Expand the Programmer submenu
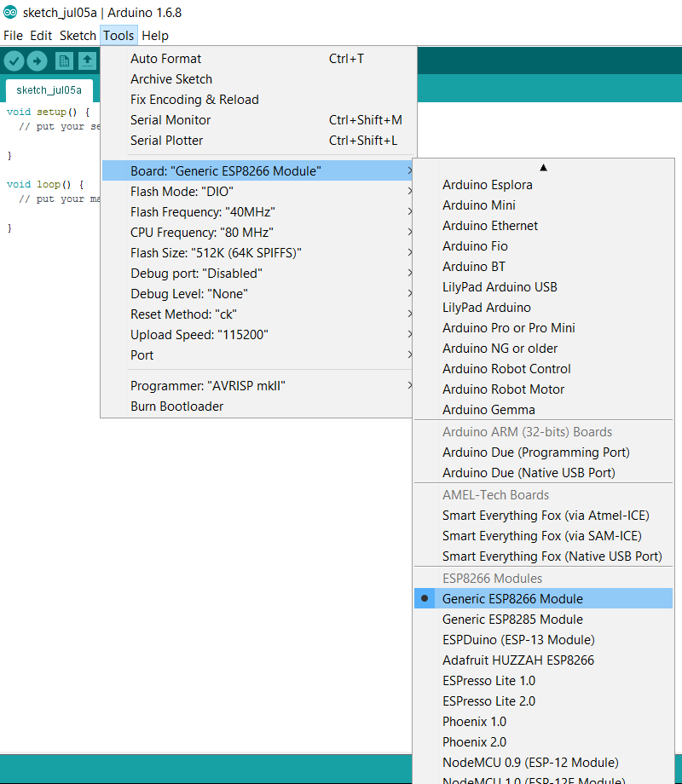682x784 pixels. click(258, 386)
